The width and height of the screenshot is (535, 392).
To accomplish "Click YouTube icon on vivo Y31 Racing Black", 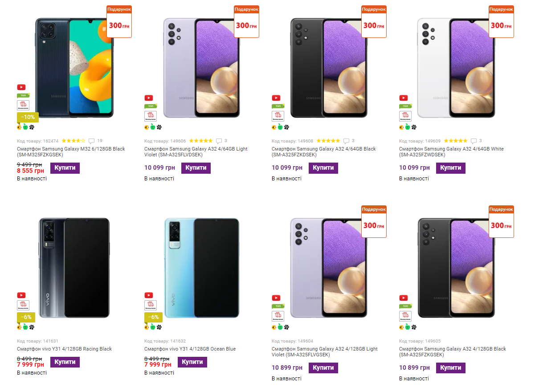I will 21,295.
